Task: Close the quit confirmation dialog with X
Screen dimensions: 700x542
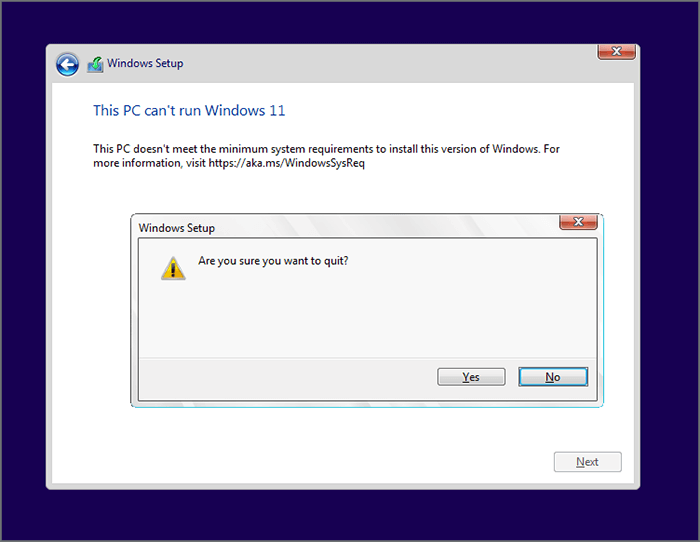Action: coord(578,222)
